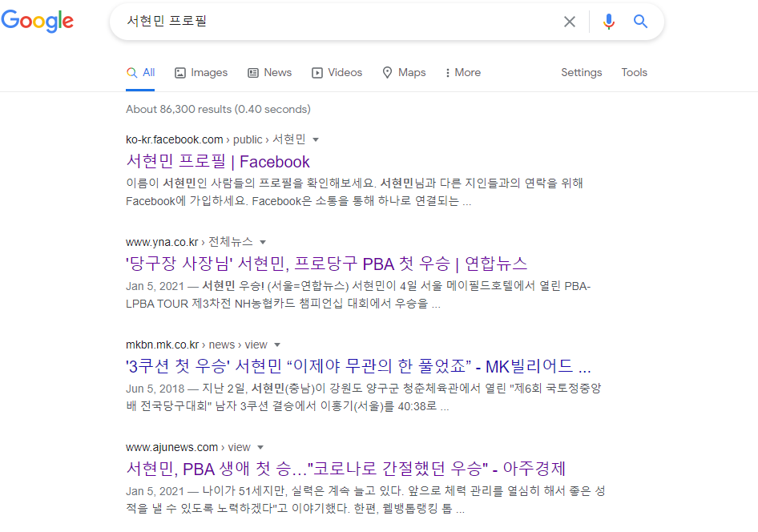Open the Settings menu
Viewport: 758px width, 532px height.
[x=582, y=72]
